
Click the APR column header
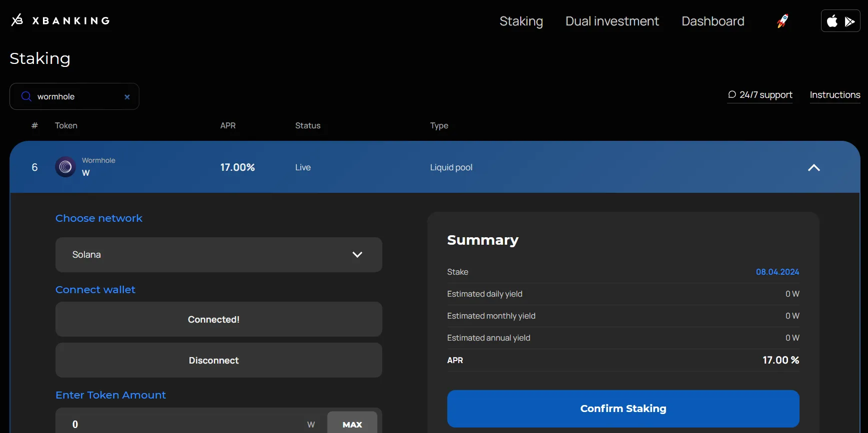click(228, 126)
